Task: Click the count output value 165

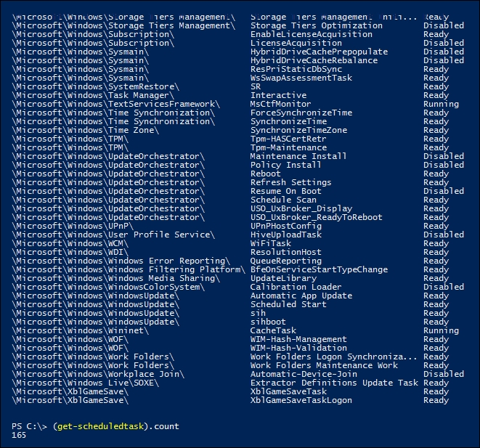Action: point(19,435)
